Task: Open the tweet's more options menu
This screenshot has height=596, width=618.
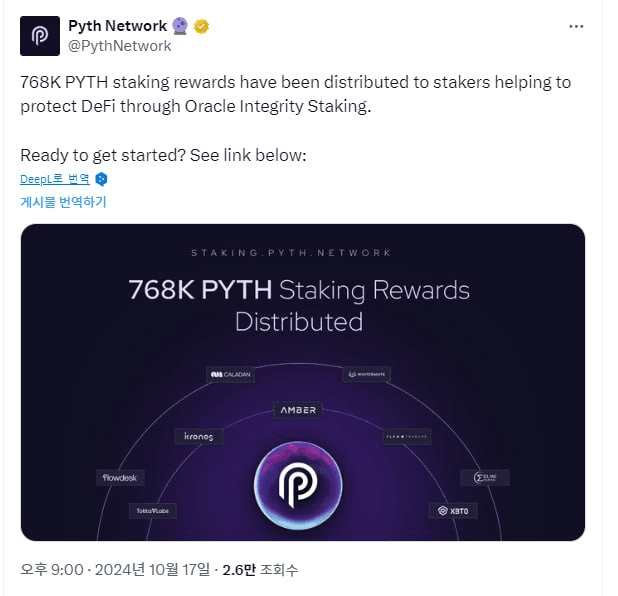Action: tap(576, 26)
